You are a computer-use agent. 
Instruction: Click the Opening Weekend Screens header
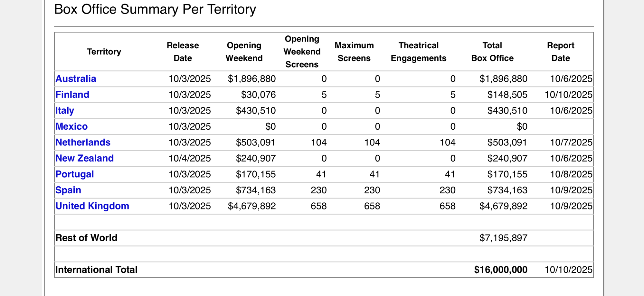(x=302, y=51)
